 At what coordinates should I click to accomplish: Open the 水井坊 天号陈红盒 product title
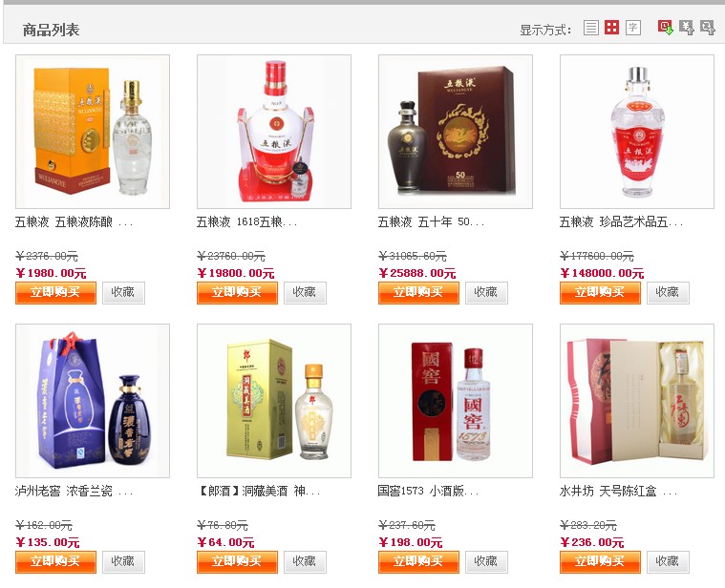(x=618, y=491)
